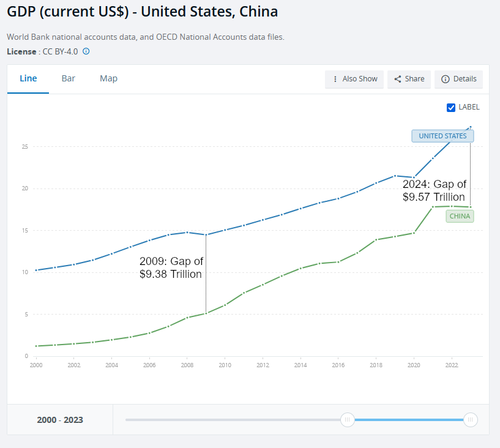The width and height of the screenshot is (500, 448).
Task: Click the CC BY-4.0 license text
Action: click(x=60, y=51)
